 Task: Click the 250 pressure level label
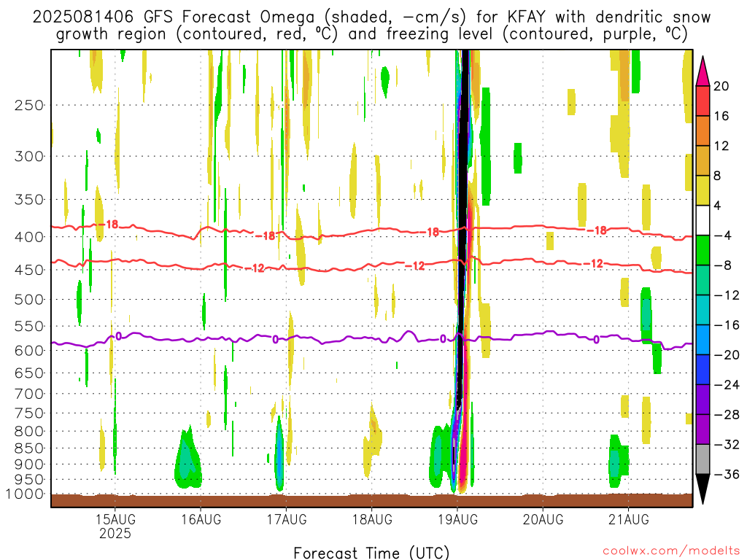point(29,105)
